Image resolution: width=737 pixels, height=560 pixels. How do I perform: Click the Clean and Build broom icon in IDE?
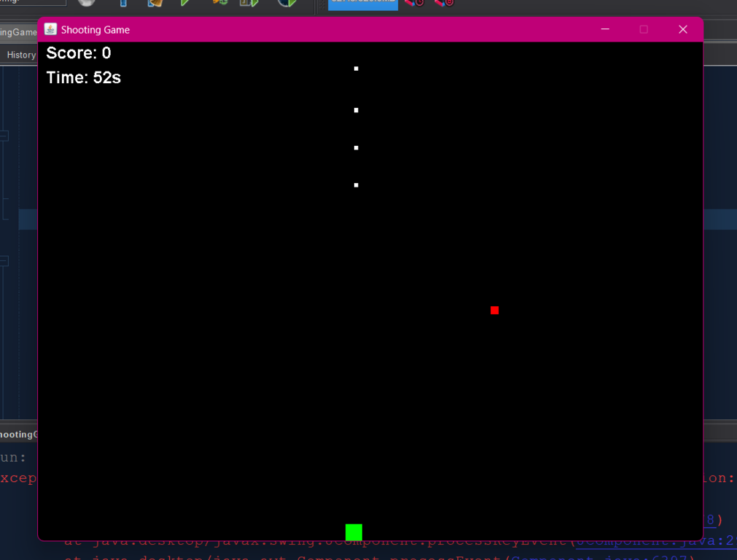[x=155, y=3]
